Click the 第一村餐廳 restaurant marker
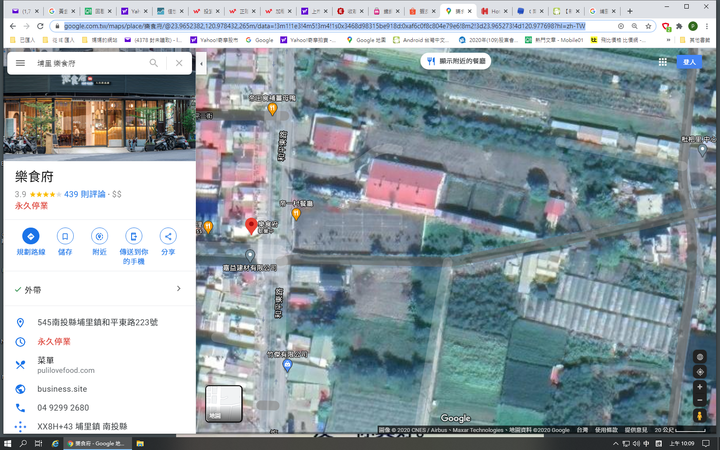720x450 pixels. [296, 214]
